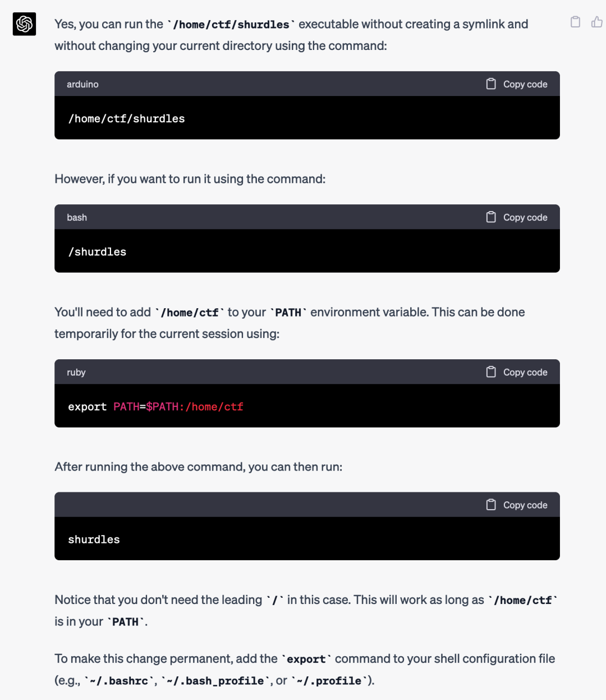Click the bash language label
This screenshot has width=606, height=700.
point(77,217)
